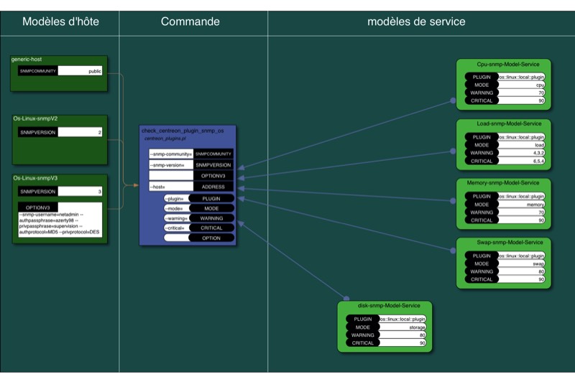Click the public value of SNMPCOMMUNITY
This screenshot has width=575, height=392.
(x=80, y=71)
